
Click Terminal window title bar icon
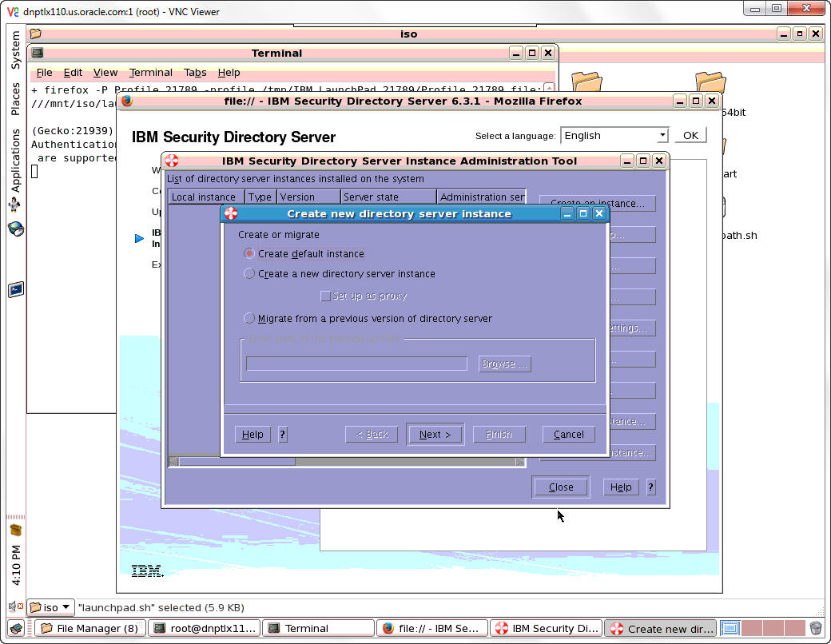[37, 53]
